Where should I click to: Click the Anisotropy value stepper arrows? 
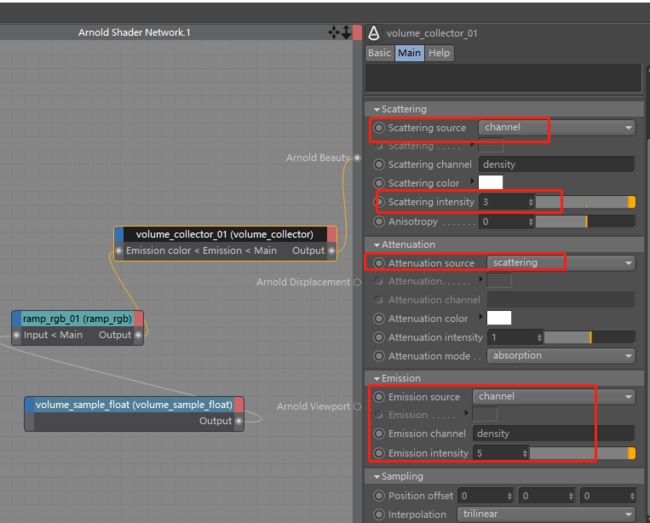click(531, 222)
